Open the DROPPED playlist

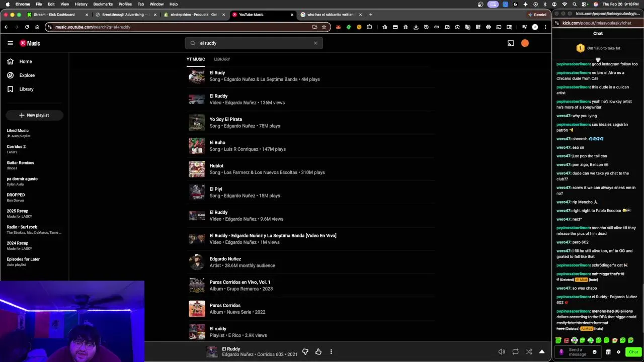coord(34,197)
